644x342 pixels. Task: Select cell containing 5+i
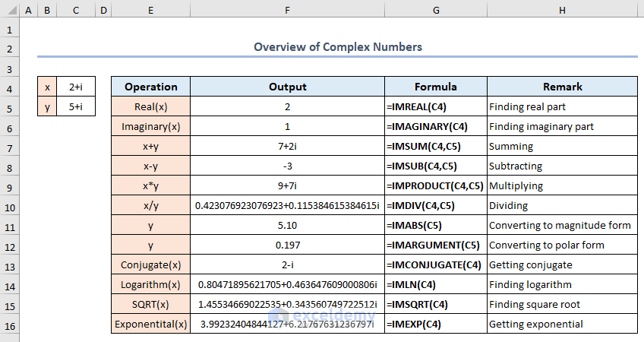click(x=76, y=106)
